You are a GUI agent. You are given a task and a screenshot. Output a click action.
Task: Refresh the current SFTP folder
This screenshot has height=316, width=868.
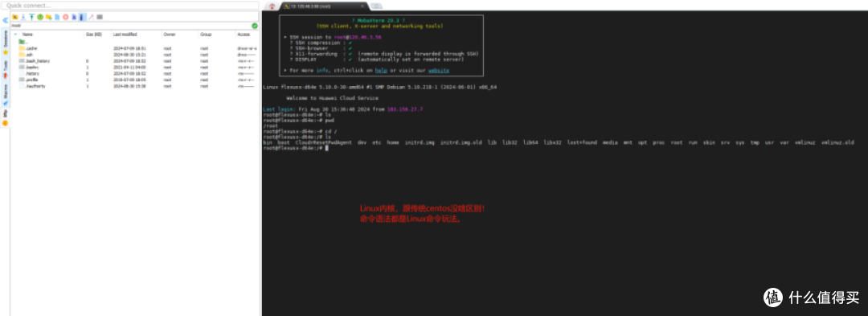(x=40, y=17)
